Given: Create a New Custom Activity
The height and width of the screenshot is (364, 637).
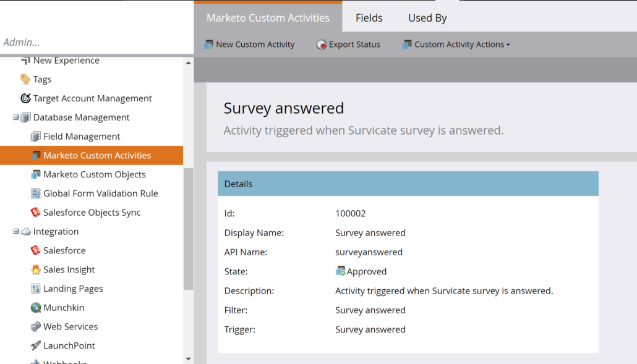Looking at the screenshot, I should [249, 44].
